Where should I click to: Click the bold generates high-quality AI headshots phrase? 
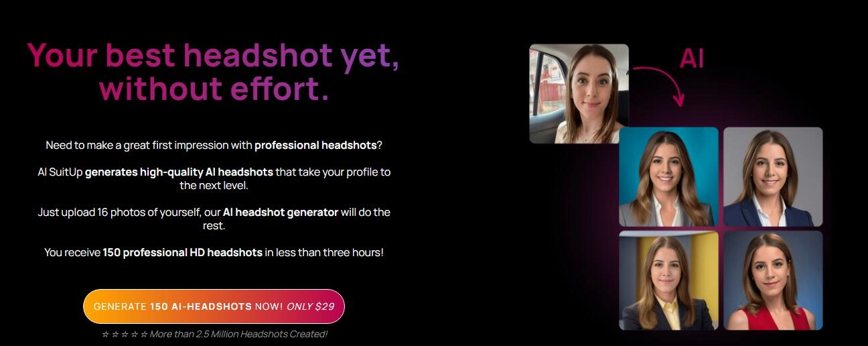(x=179, y=172)
